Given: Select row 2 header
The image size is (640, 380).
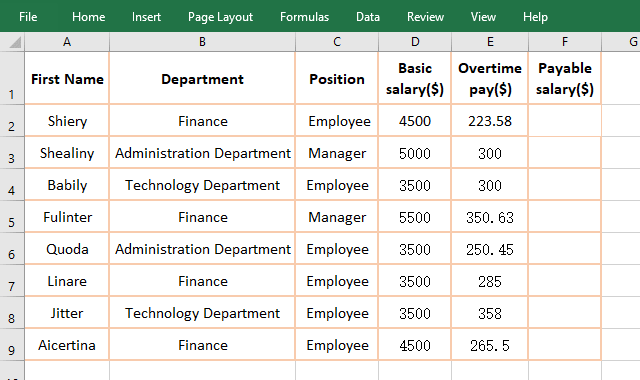Looking at the screenshot, I should point(12,120).
